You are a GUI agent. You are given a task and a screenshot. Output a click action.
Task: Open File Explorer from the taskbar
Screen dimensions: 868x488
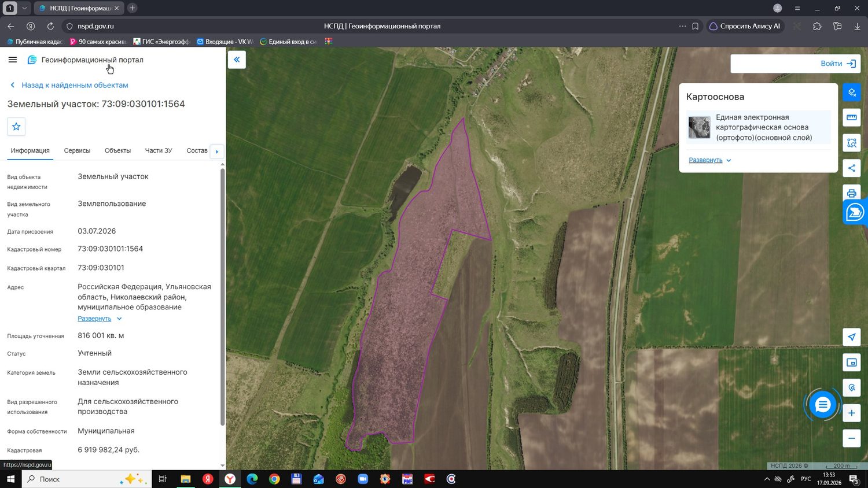[185, 479]
